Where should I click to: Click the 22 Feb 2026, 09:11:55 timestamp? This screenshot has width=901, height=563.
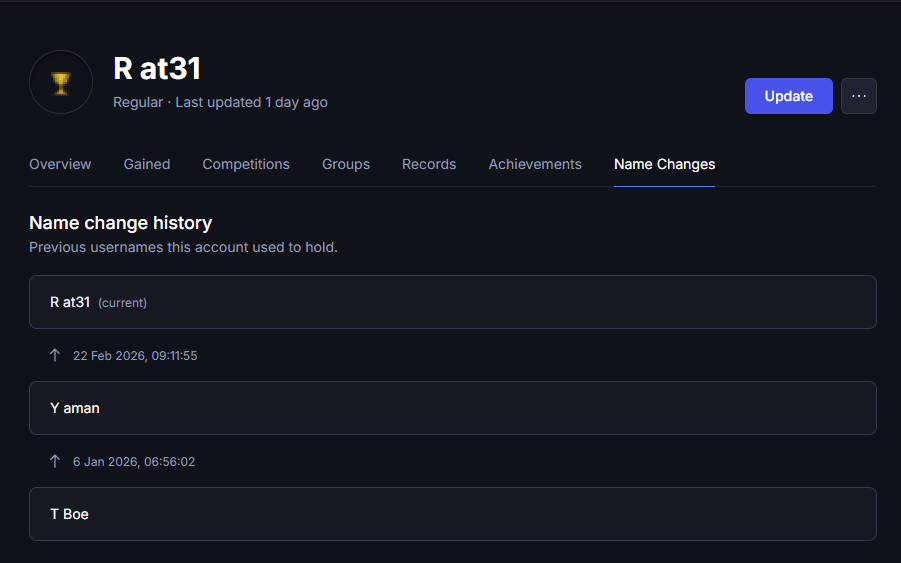click(135, 356)
